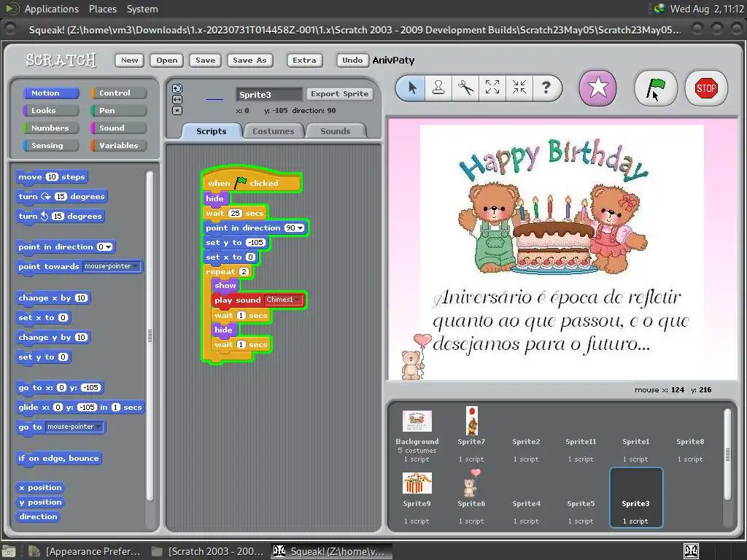Select the stamp duplicate tool
This screenshot has height=560, width=747.
(438, 87)
